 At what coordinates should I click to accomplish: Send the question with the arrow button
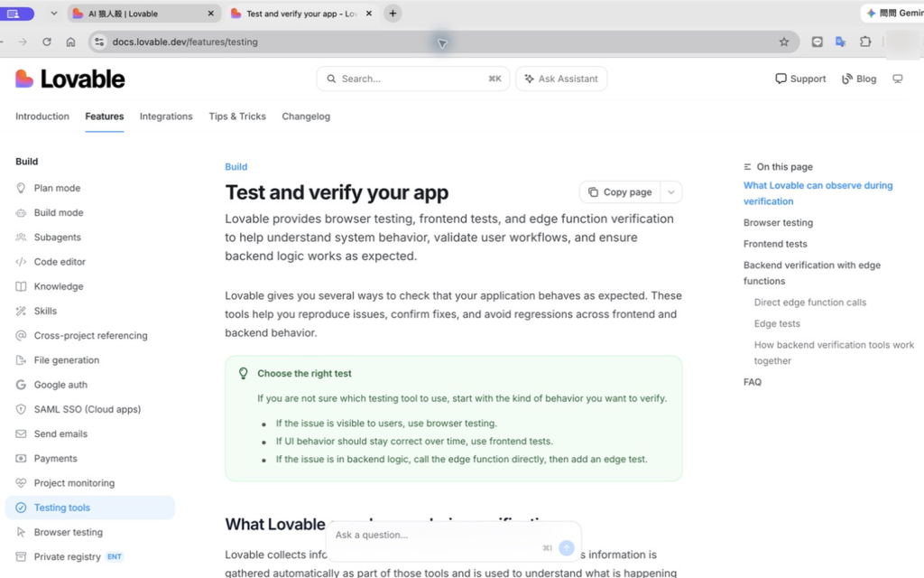tap(567, 548)
